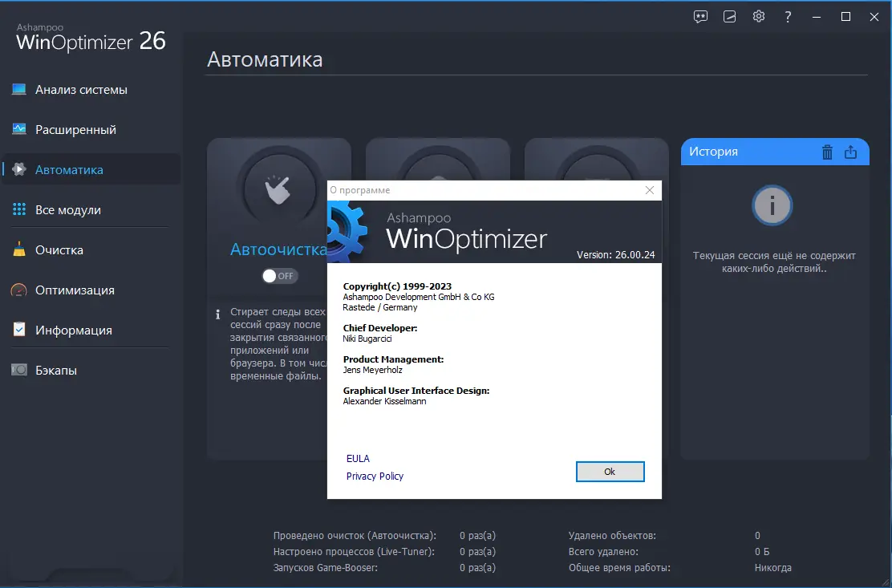
Task: Click the Copyright(c) 1999-2023 text
Action: (x=397, y=286)
